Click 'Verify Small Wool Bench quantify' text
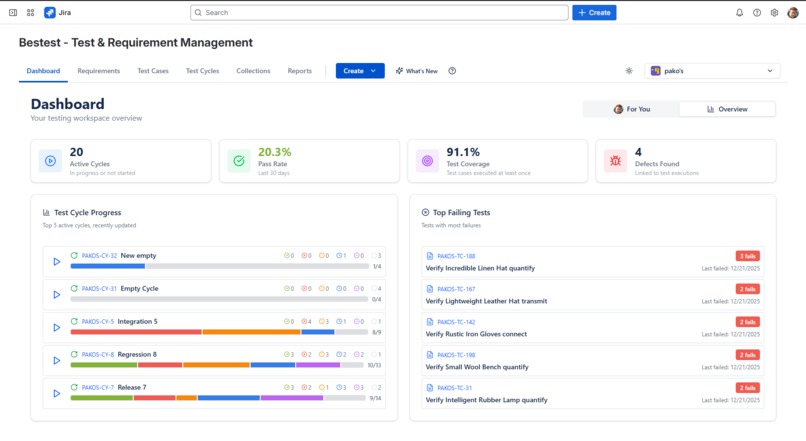Viewport: 806px width, 441px height. [477, 367]
